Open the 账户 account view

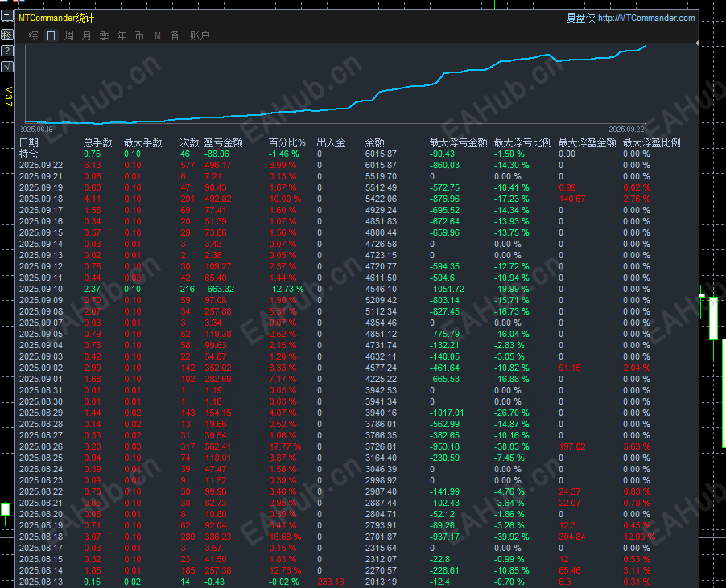point(199,35)
